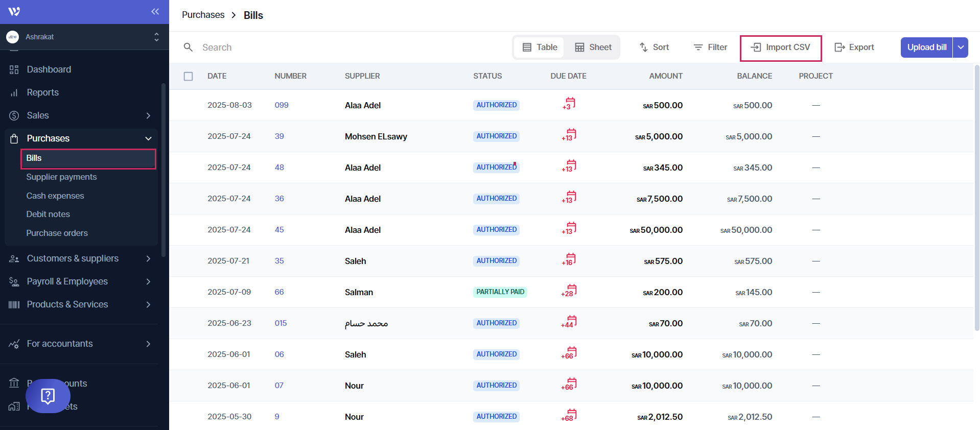Click the Import CSV button
This screenshot has height=430, width=980.
(x=780, y=47)
